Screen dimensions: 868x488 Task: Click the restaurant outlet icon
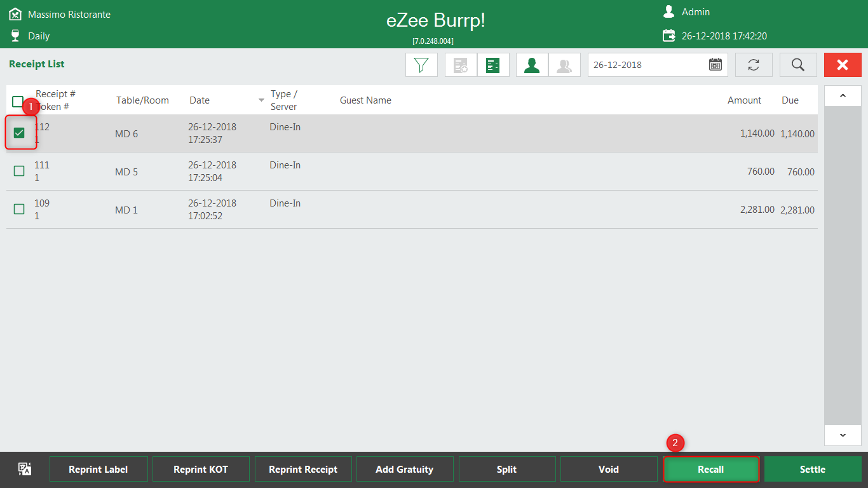pos(15,14)
